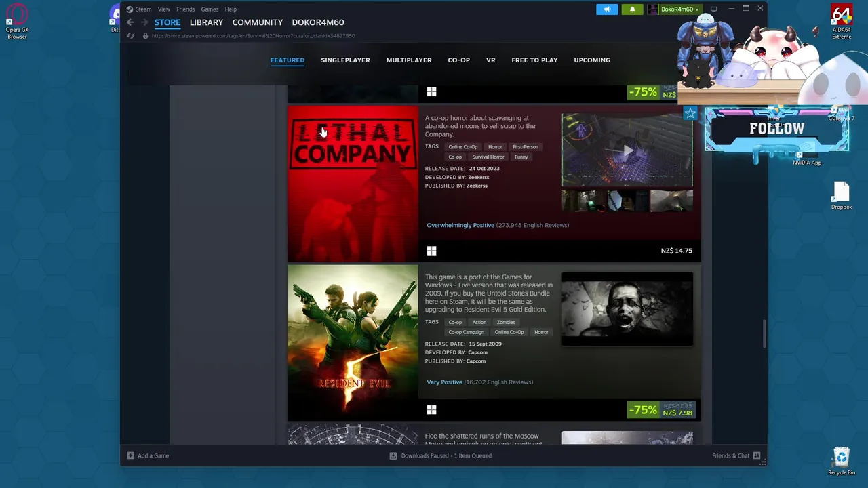Select the MULTIPLAYER tab

[409, 60]
